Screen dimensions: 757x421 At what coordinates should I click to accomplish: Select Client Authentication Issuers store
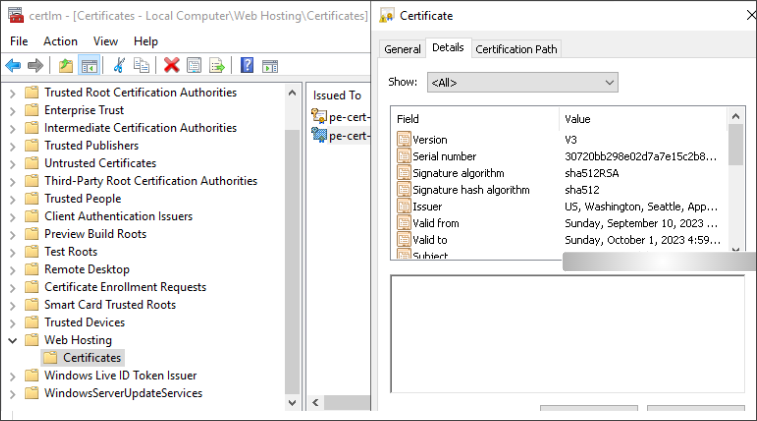118,216
